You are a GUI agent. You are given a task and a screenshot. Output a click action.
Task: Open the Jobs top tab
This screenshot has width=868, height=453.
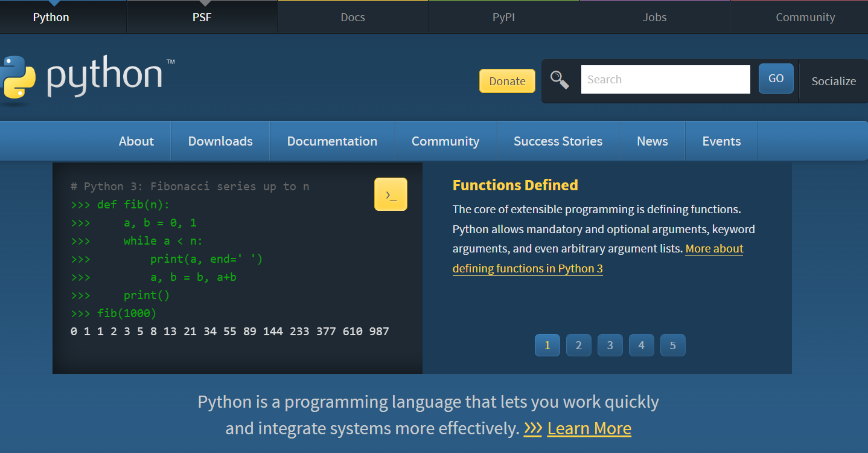coord(655,17)
